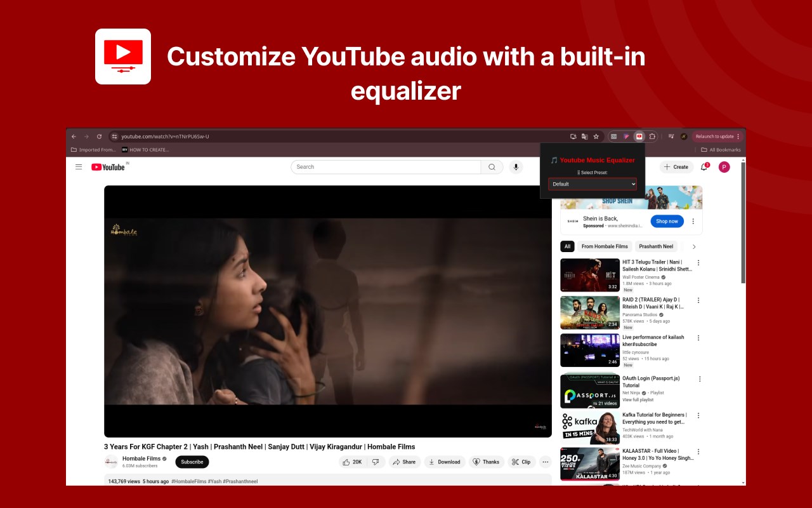
Task: Like the video with thumbs-up 20K
Action: tap(353, 462)
